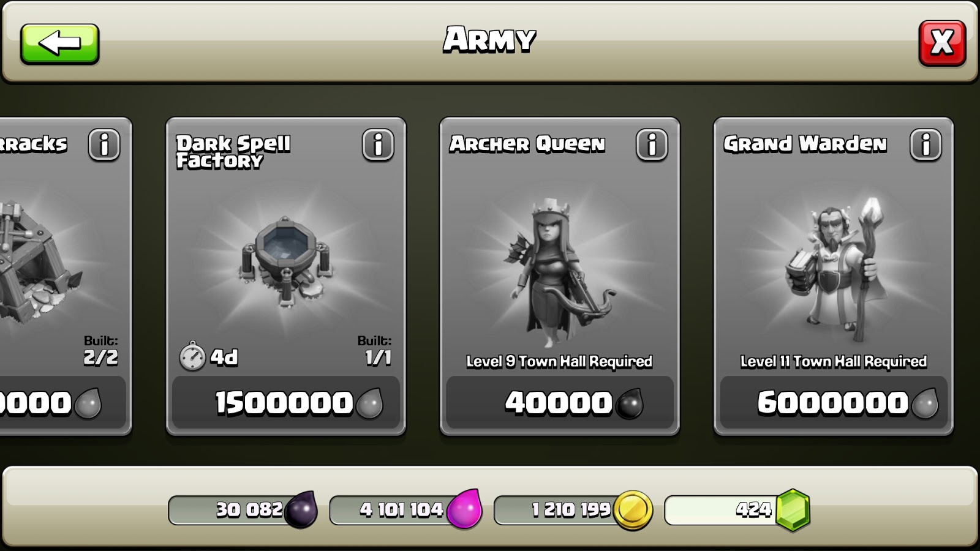Tap the gems counter showing 424
Image resolution: width=980 pixels, height=551 pixels.
pos(737,510)
